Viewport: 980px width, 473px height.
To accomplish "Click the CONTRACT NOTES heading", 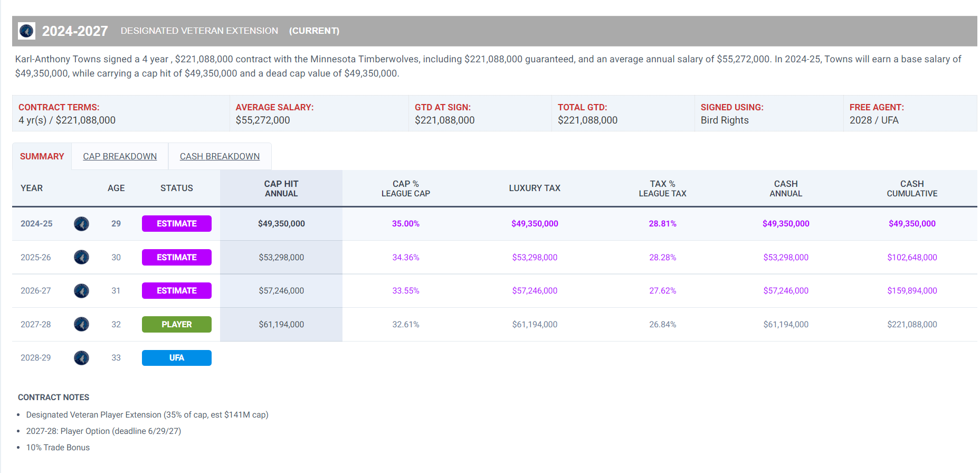I will 53,397.
